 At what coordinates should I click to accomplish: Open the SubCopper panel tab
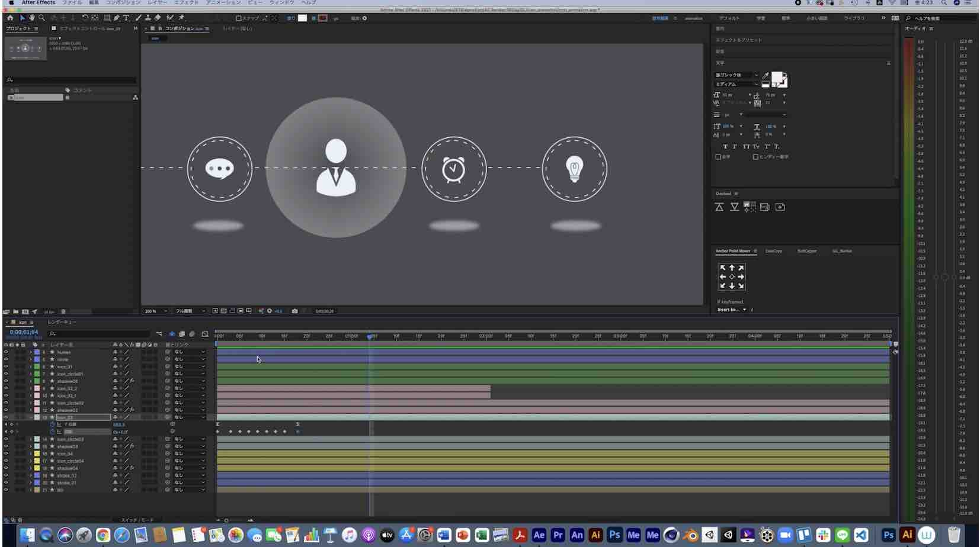(x=806, y=251)
